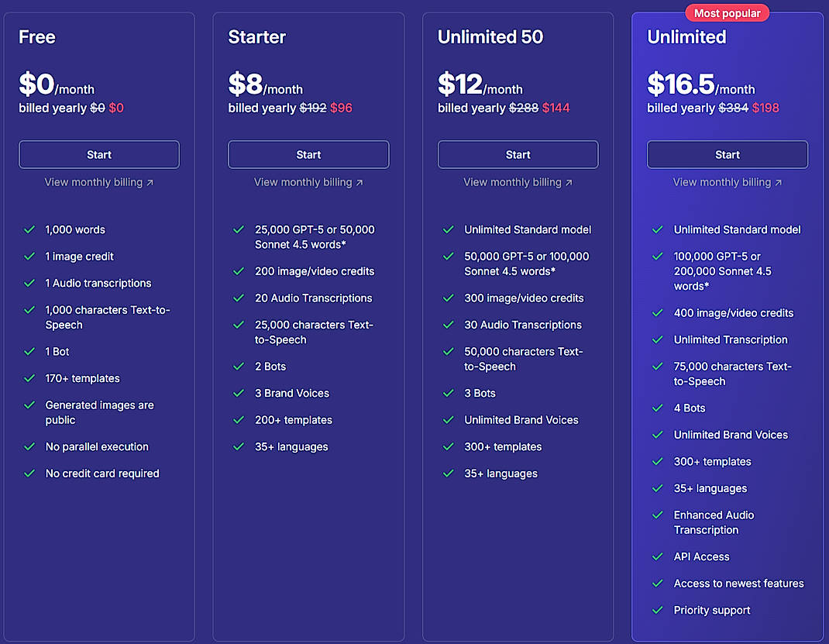This screenshot has width=829, height=644.
Task: Click '50,000 GPT-5 or 100,000 Sonnet' feature
Action: [527, 263]
